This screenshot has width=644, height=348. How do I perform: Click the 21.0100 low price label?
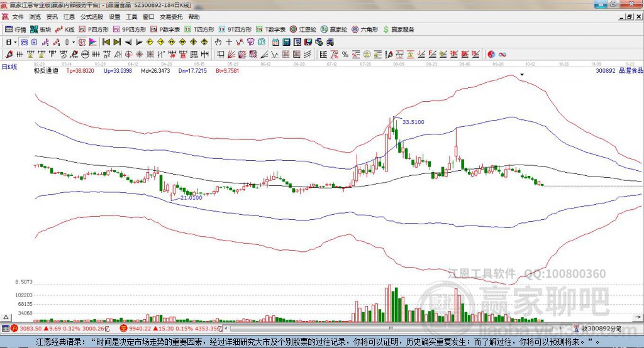click(x=191, y=197)
